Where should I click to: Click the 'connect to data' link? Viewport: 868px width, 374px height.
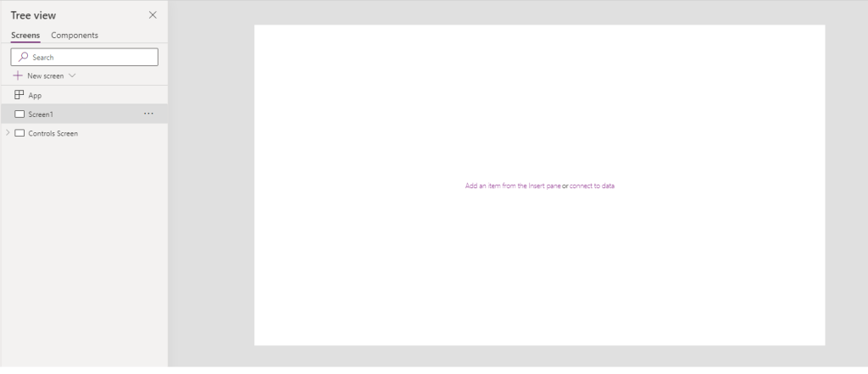click(x=592, y=186)
